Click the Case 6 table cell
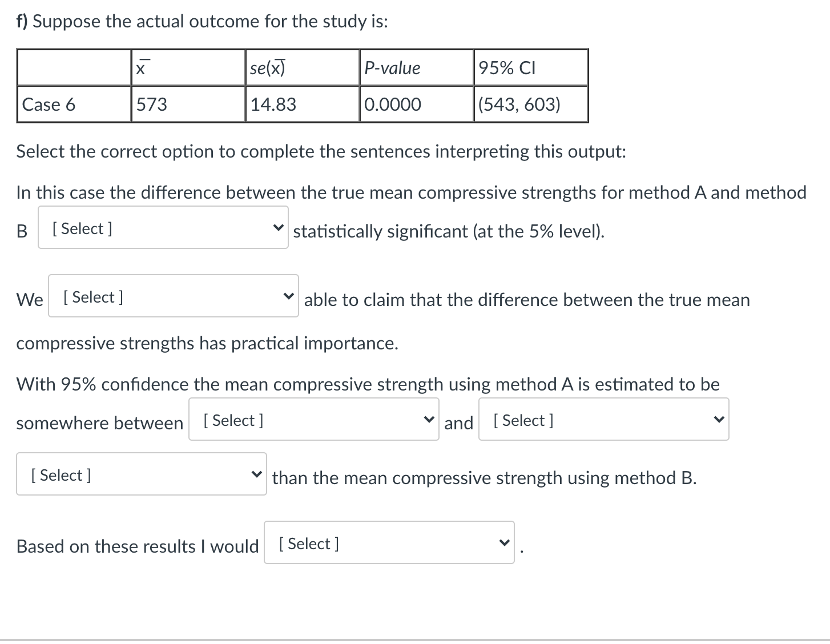Viewport: 830px width, 644px height. [73, 104]
